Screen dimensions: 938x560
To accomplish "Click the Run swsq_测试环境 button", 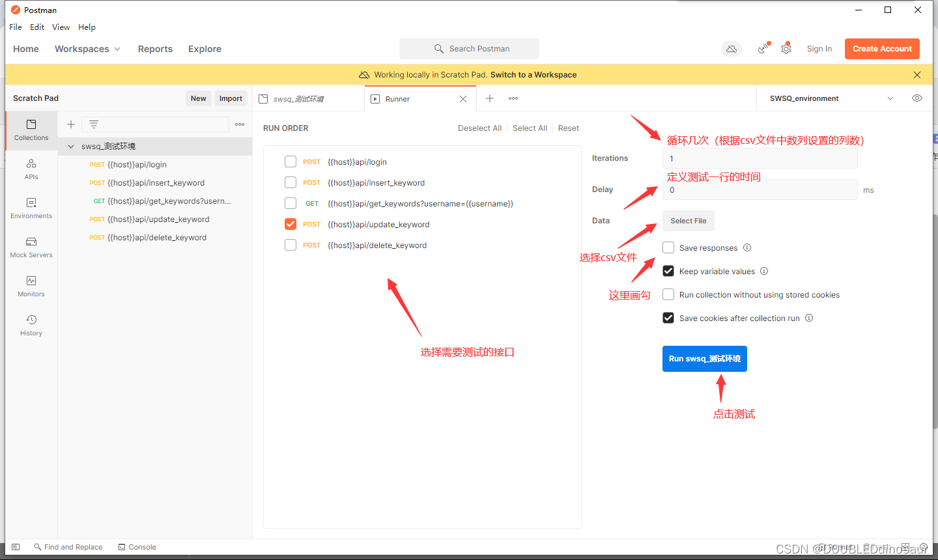I will 705,359.
